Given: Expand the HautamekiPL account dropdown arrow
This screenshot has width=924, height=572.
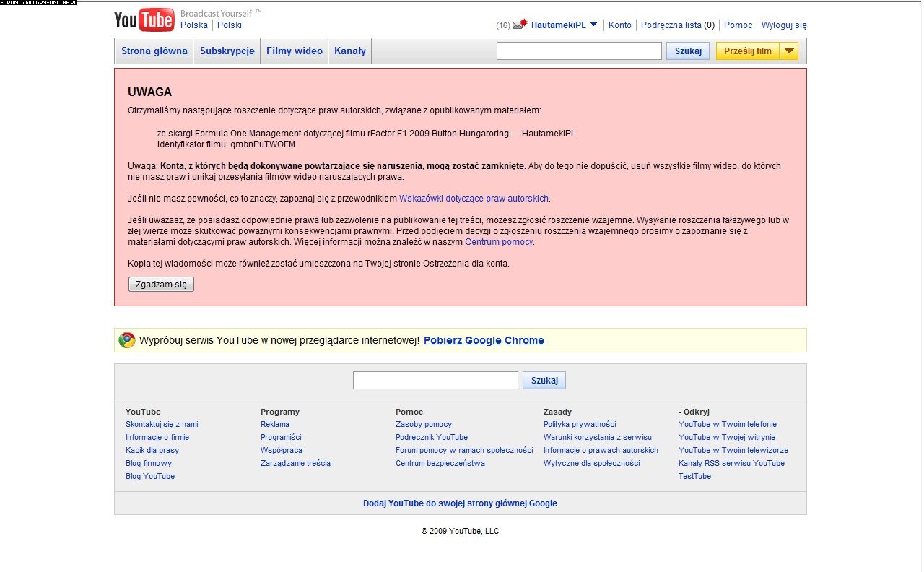Looking at the screenshot, I should click(593, 25).
